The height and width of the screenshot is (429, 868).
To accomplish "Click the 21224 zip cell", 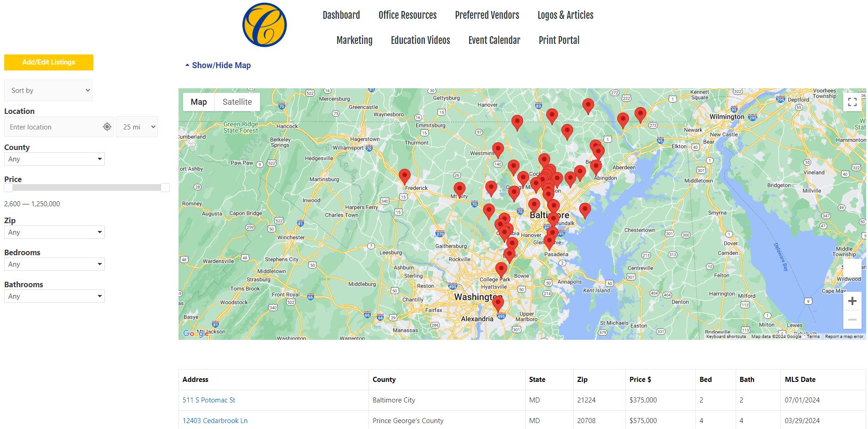I will pos(599,400).
